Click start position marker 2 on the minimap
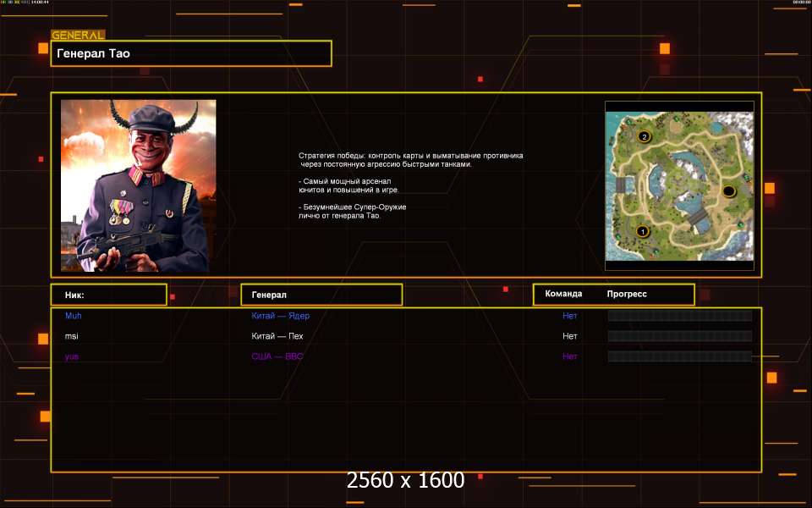Image resolution: width=812 pixels, height=508 pixels. 644,136
